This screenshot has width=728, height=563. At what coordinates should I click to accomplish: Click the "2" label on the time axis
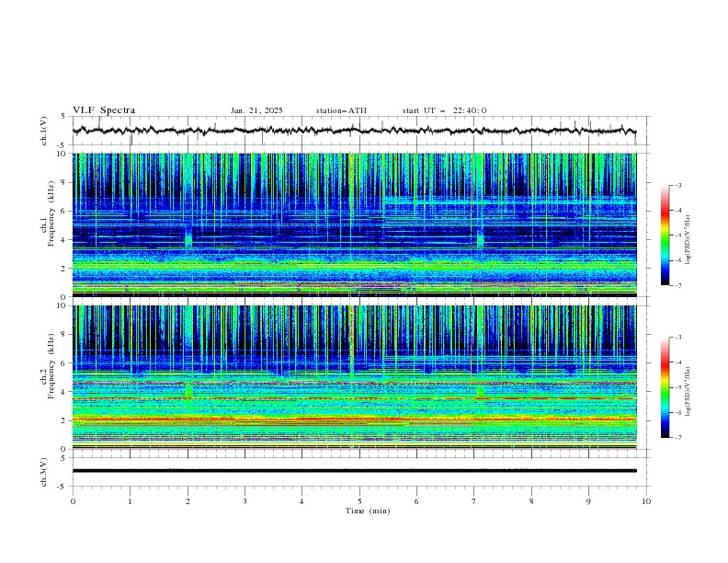point(188,501)
